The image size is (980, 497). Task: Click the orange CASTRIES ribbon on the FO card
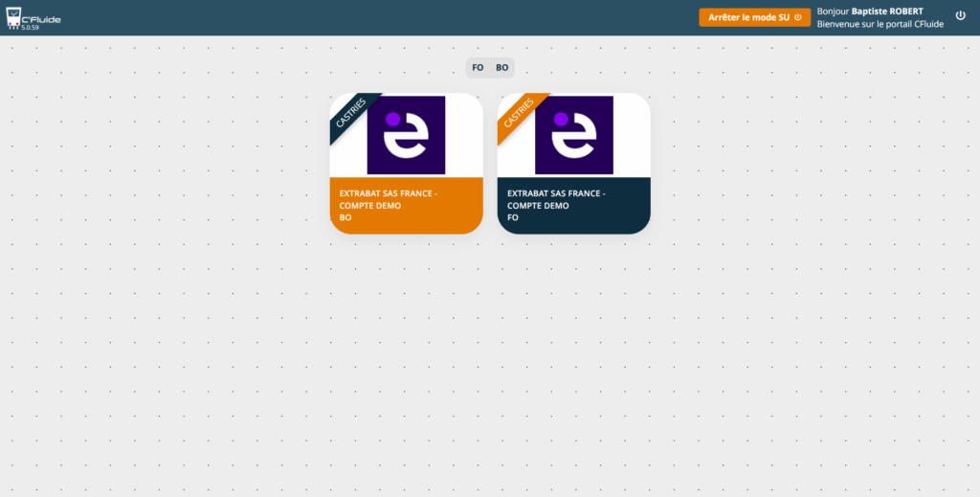click(x=518, y=115)
